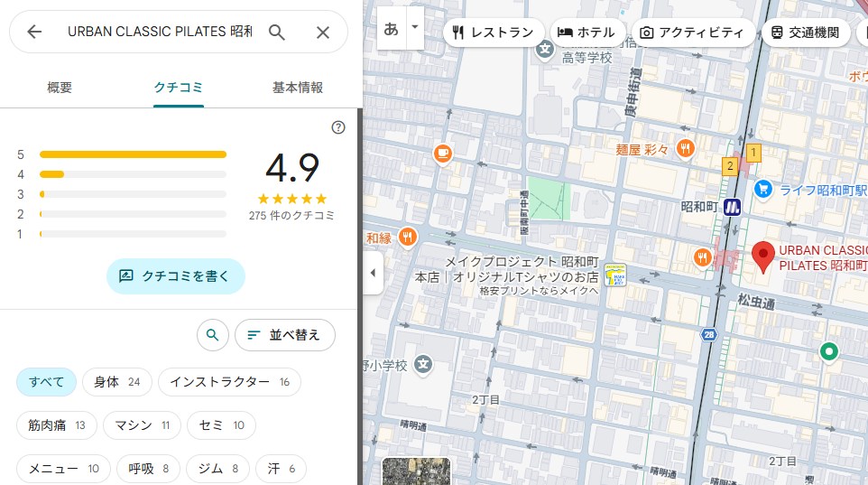Viewport: 868px width, 485px height.
Task: Filter reviews by インストラクター chip
Action: [229, 382]
